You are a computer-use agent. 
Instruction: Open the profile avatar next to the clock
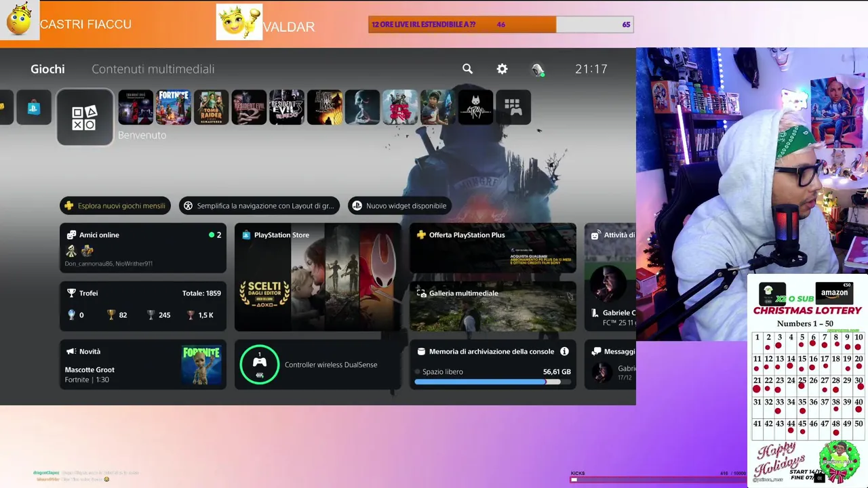coord(537,69)
